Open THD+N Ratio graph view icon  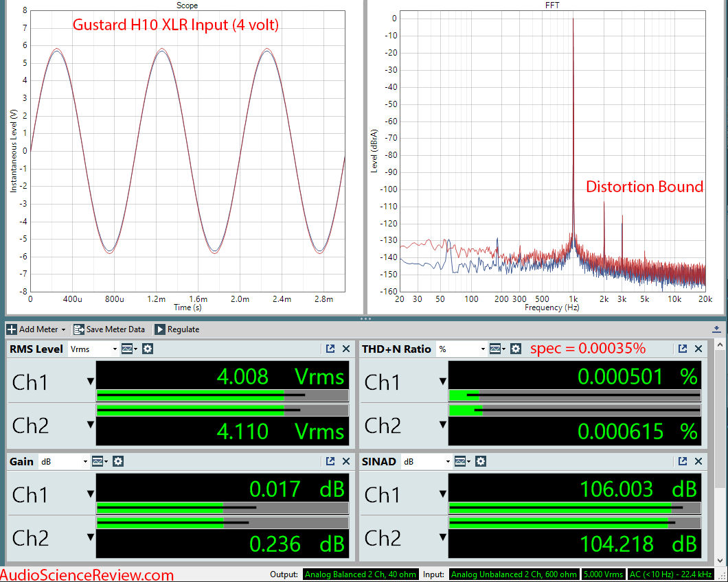tap(497, 349)
